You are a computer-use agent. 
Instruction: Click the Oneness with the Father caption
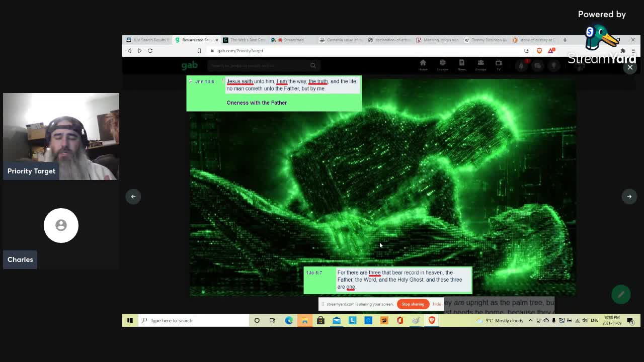click(x=257, y=103)
